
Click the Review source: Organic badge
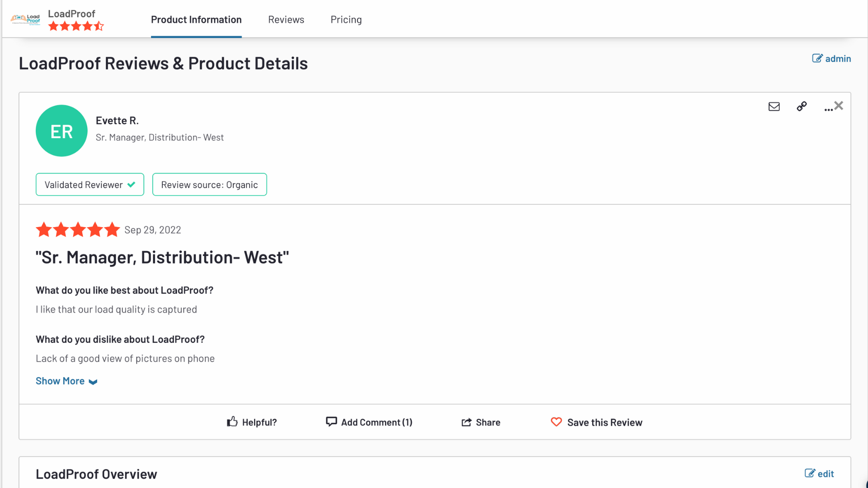209,184
